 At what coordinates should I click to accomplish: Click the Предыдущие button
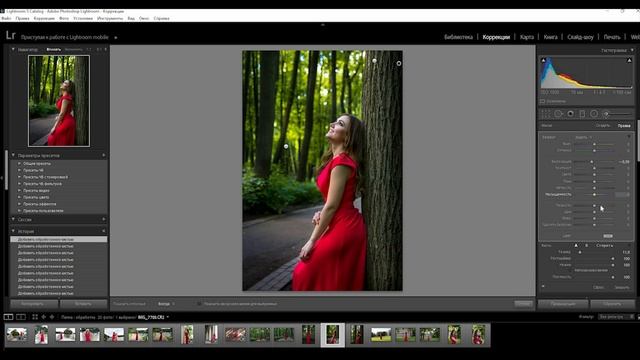point(563,304)
